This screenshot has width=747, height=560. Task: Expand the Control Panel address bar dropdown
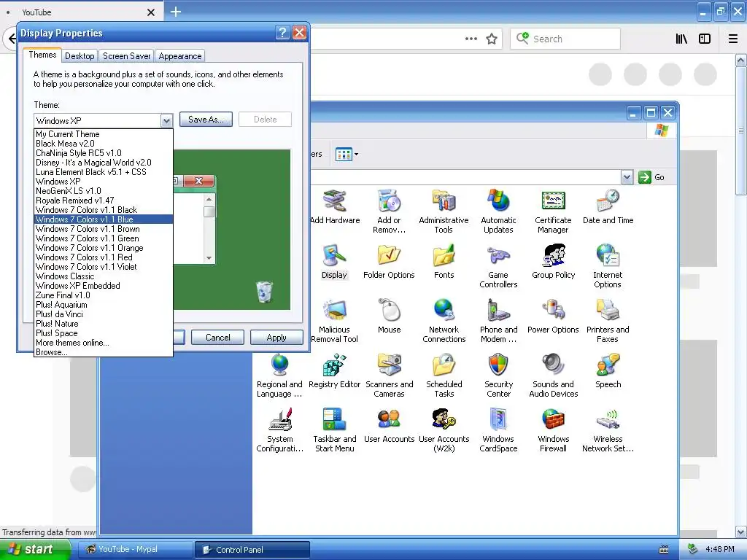click(x=627, y=177)
